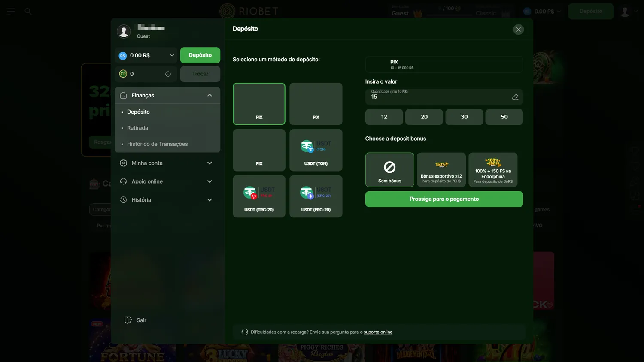The width and height of the screenshot is (644, 362).
Task: Click the logout door icon beside Sair
Action: [x=128, y=320]
